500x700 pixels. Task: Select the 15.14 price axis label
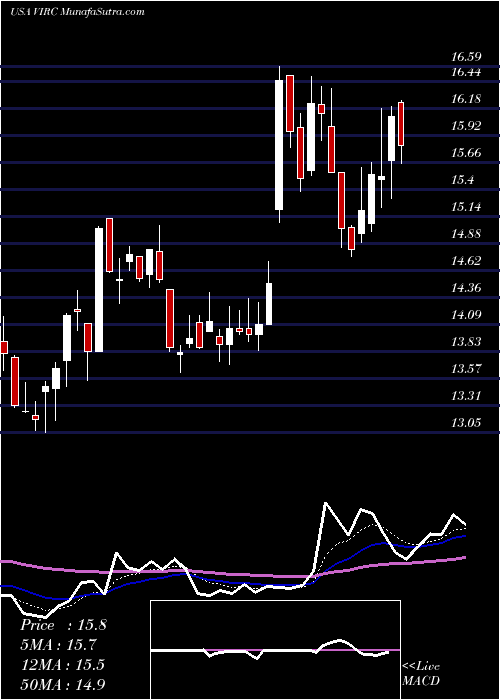pyautogui.click(x=466, y=207)
